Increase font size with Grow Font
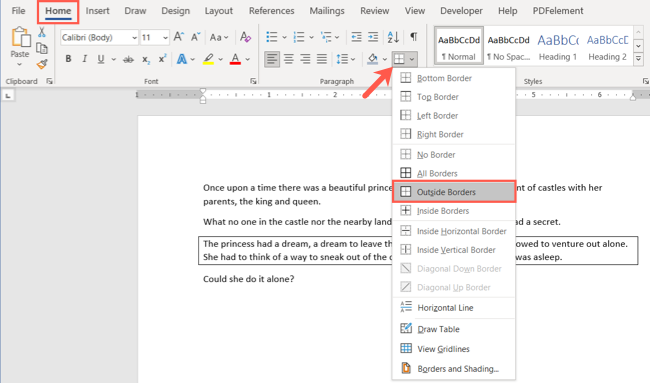The width and height of the screenshot is (650, 383). [x=179, y=37]
